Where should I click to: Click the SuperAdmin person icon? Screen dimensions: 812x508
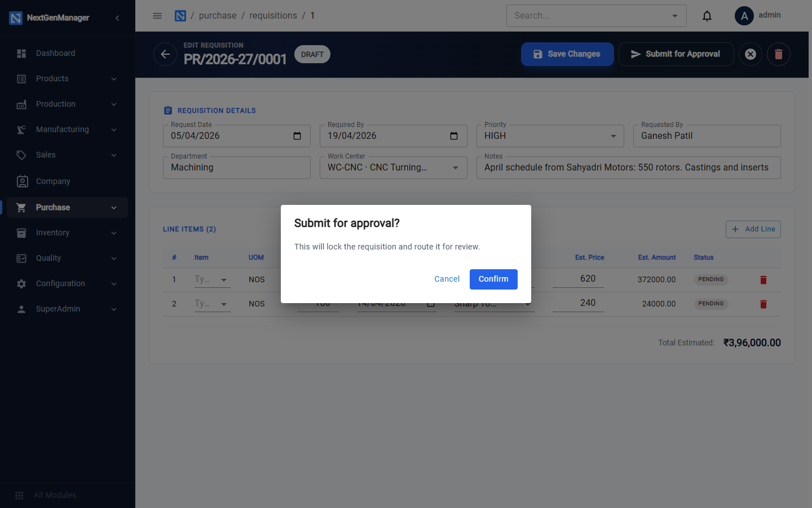(x=21, y=309)
